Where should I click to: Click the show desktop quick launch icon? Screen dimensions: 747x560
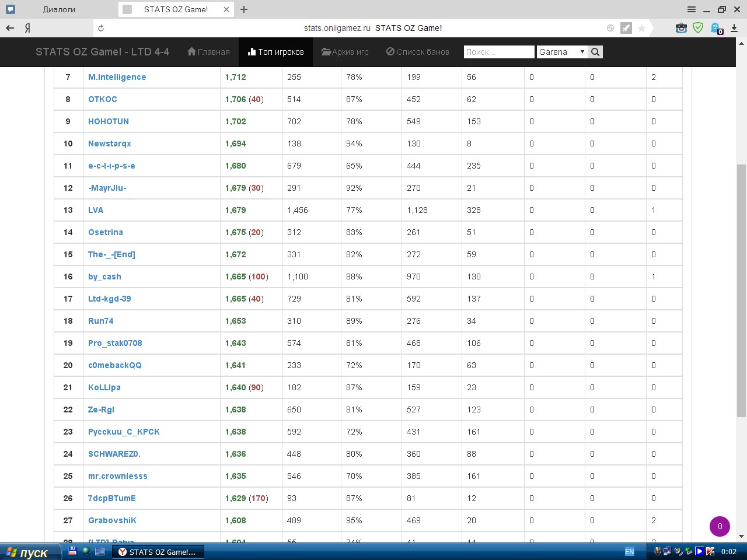point(100,551)
